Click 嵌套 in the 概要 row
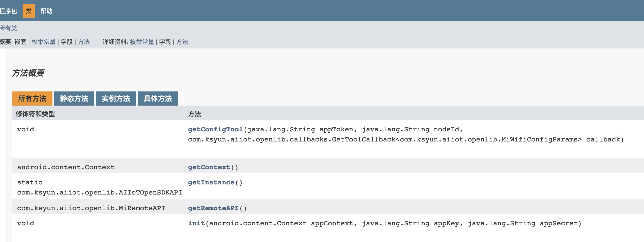The width and height of the screenshot is (644, 242). point(21,42)
